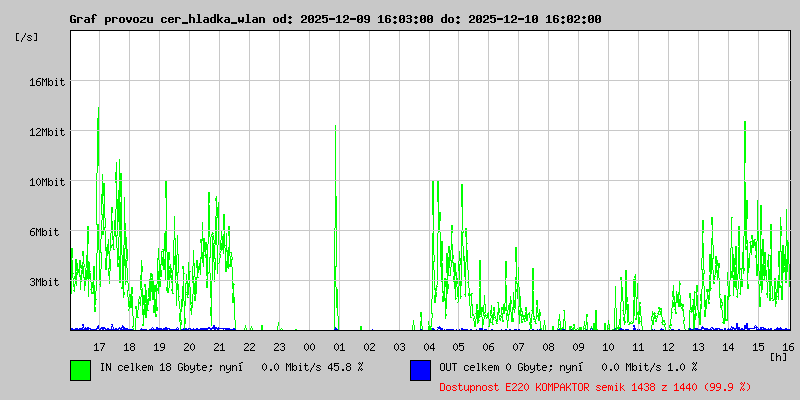The height and width of the screenshot is (400, 800).
Task: Click the '16' hour tick label
Action: coord(788,347)
